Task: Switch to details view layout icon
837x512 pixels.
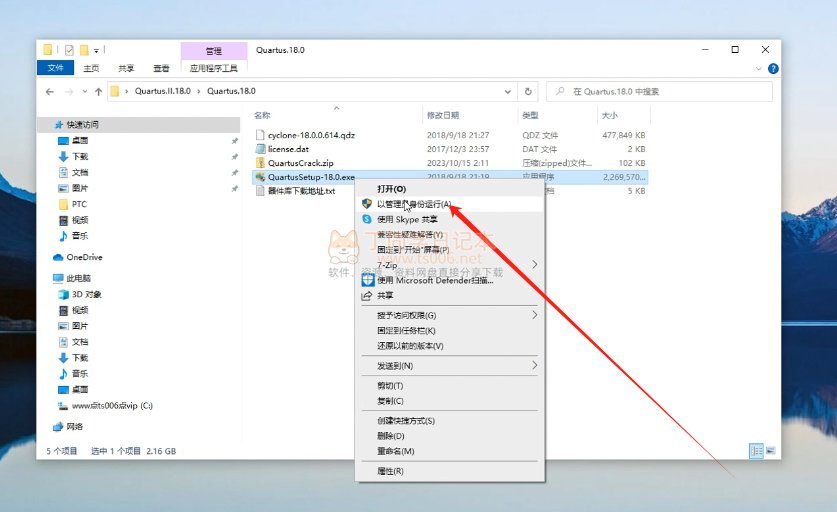Action: [x=756, y=451]
